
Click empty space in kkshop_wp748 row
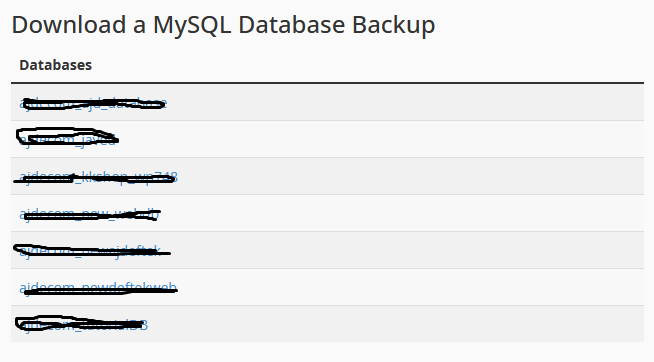pyautogui.click(x=411, y=176)
